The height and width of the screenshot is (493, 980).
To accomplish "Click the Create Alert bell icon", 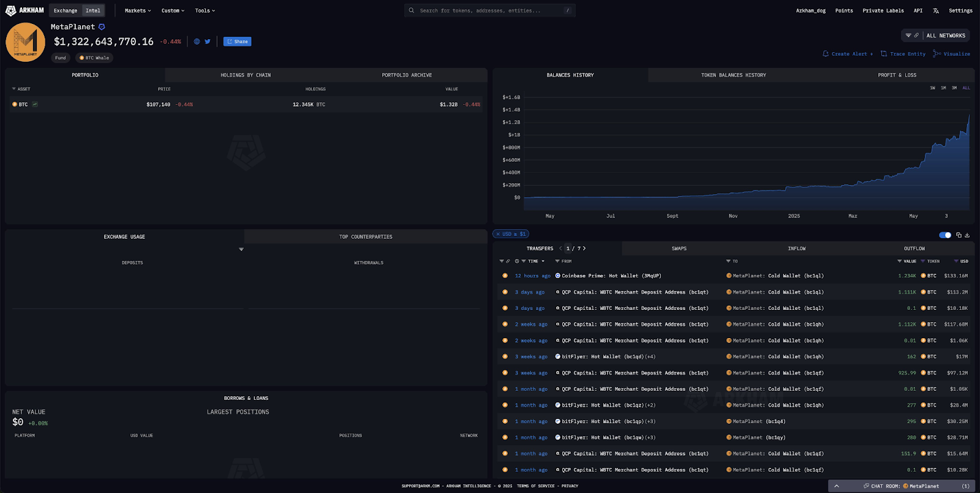I will (x=826, y=54).
